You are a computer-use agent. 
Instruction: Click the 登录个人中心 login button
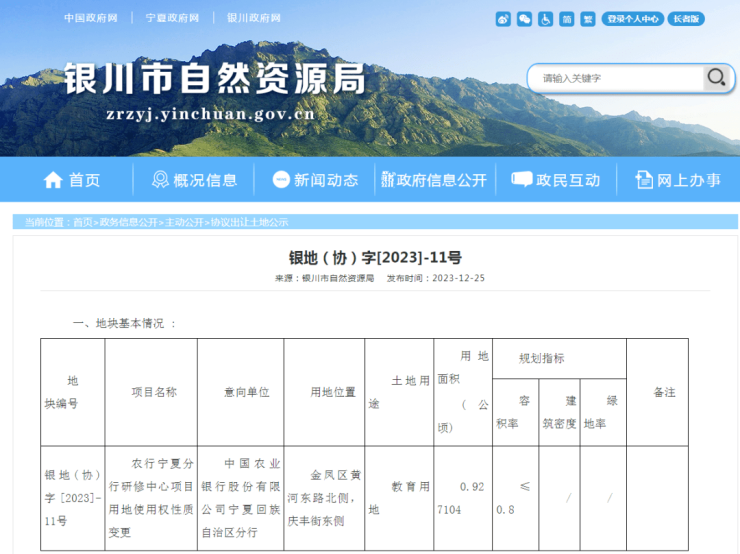[x=633, y=19]
